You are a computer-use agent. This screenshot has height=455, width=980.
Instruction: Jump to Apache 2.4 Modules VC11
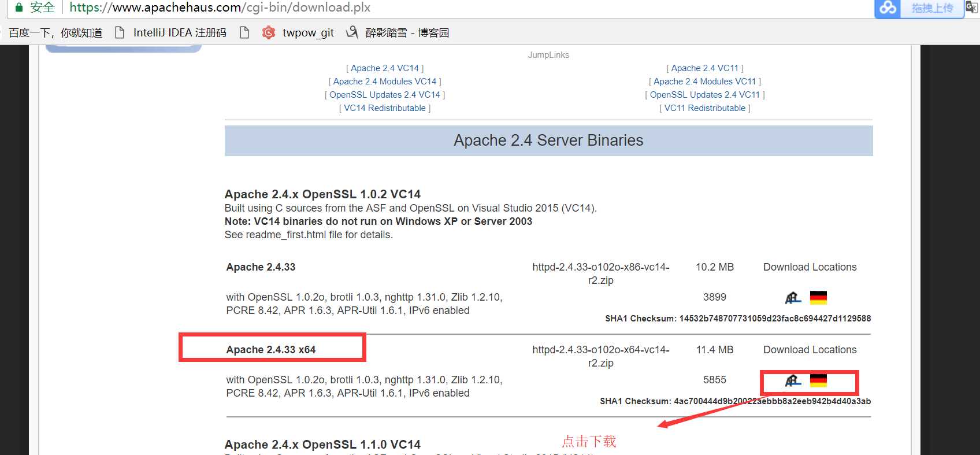(x=705, y=82)
